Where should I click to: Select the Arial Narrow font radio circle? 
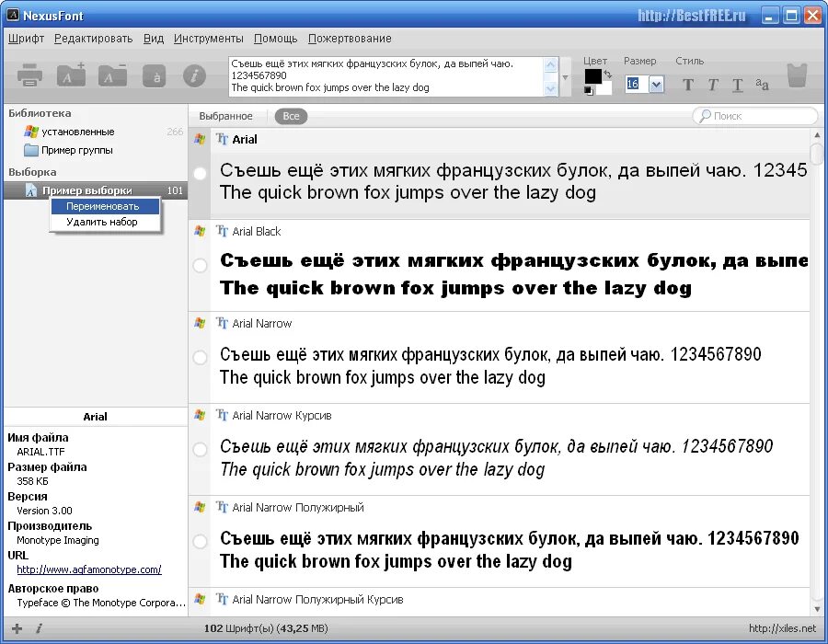coord(200,357)
